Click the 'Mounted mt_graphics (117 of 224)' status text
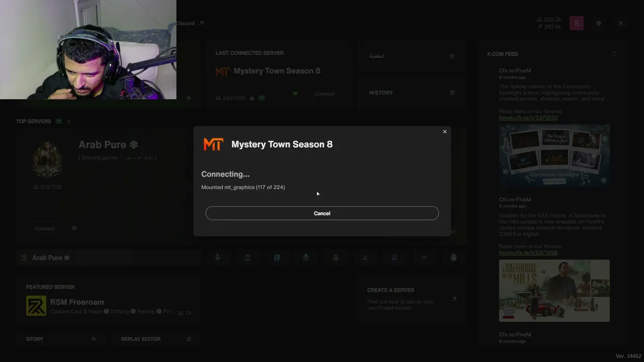The width and height of the screenshot is (644, 362). (243, 187)
